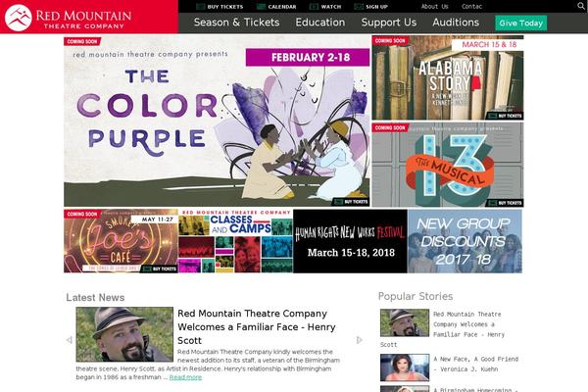588x392 pixels.
Task: Open the Classes and Camps tile
Action: (x=235, y=241)
